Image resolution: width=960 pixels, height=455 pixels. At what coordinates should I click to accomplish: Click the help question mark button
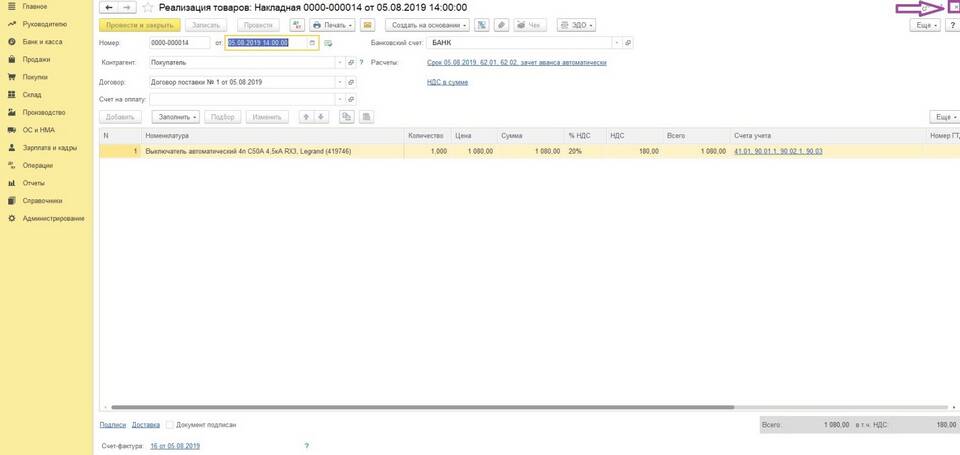951,24
